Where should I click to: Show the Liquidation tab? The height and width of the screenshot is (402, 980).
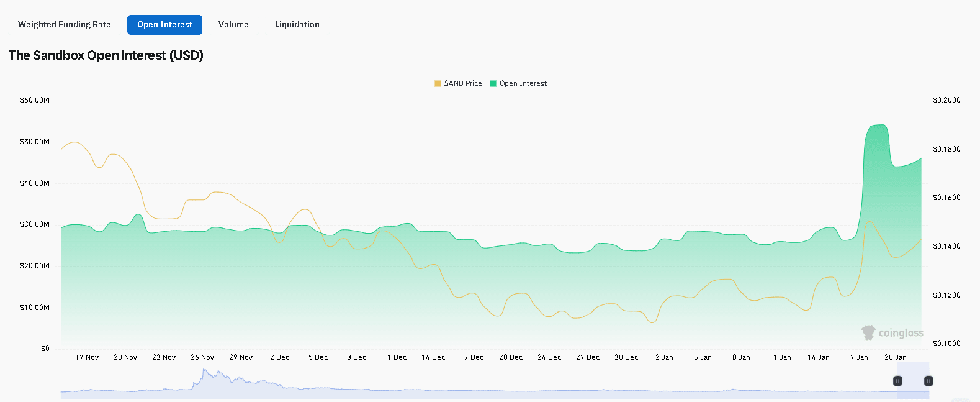point(297,25)
